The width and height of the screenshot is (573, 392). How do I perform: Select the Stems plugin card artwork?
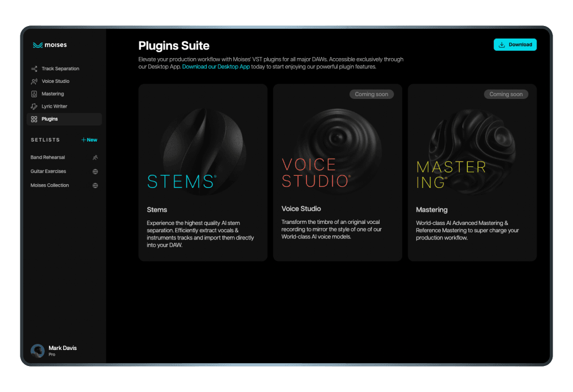(203, 144)
